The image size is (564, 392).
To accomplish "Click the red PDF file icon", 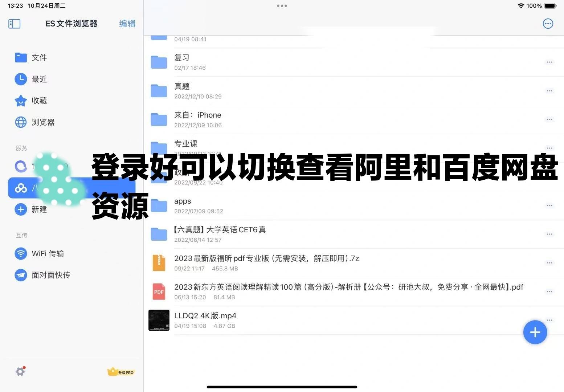I will coord(159,291).
